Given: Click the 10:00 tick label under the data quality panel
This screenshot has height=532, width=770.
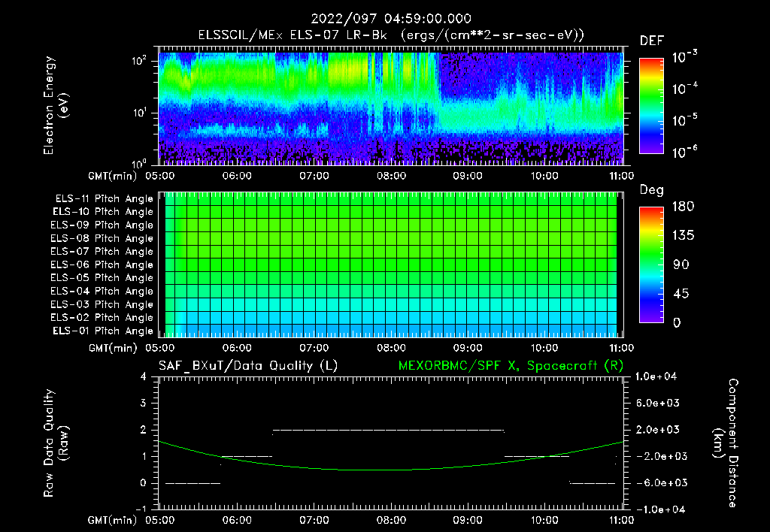Looking at the screenshot, I should pyautogui.click(x=544, y=520).
